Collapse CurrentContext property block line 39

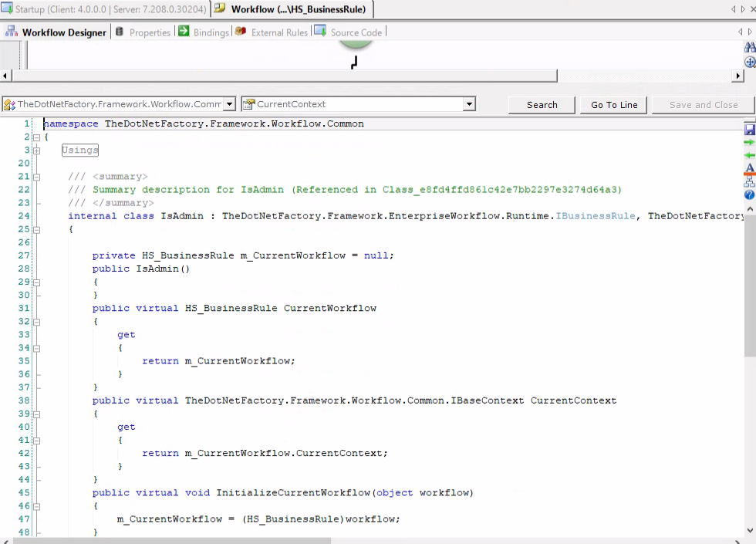(37, 414)
